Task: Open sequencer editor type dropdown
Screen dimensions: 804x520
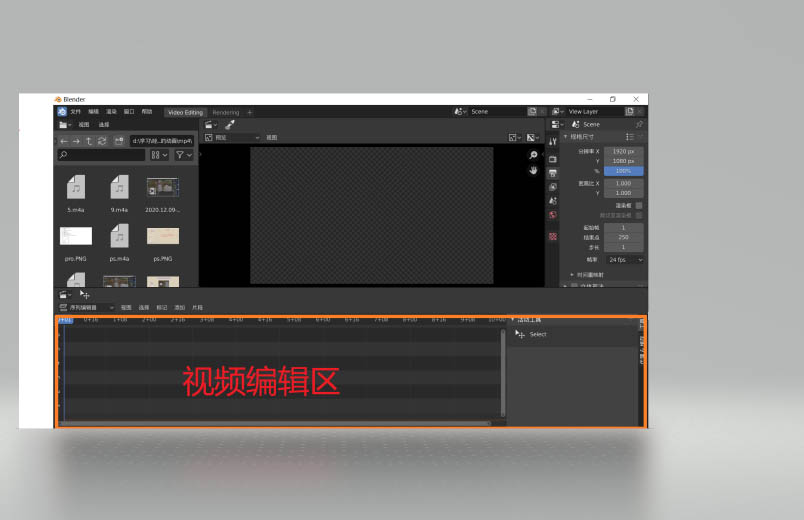Action: coord(65,294)
